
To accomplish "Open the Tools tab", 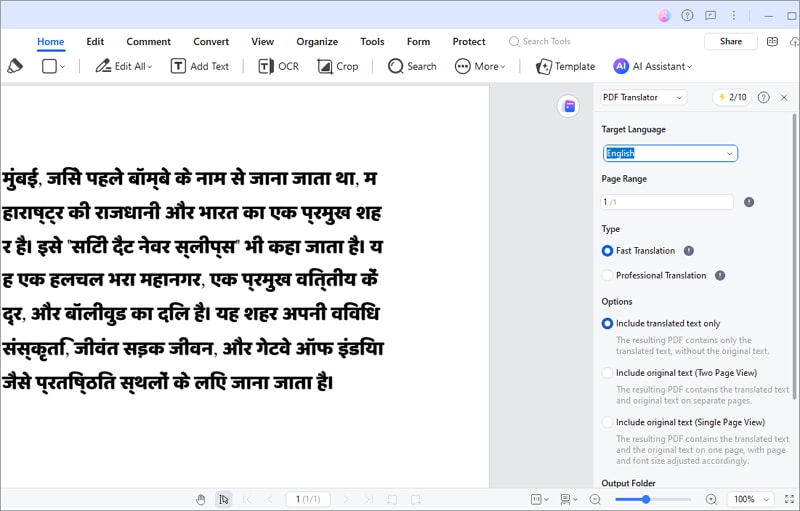I will 372,42.
